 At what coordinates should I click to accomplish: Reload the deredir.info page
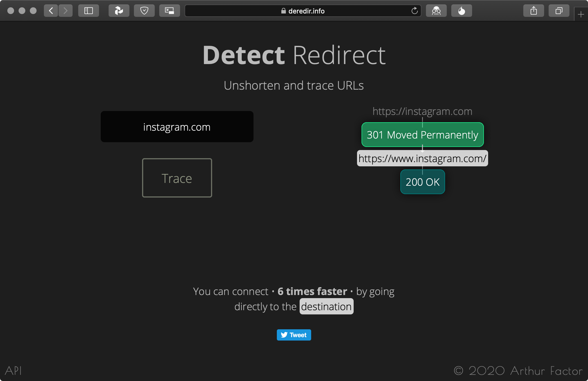[x=414, y=11]
